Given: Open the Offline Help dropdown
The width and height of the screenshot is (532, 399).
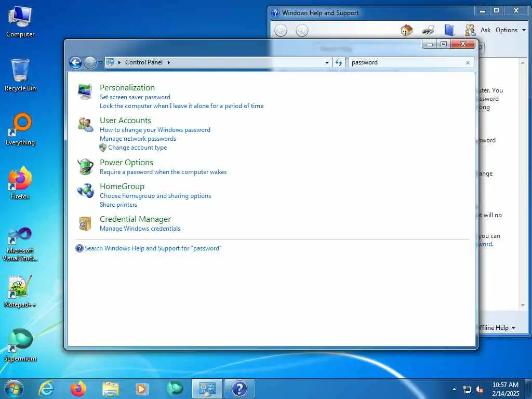Looking at the screenshot, I should pyautogui.click(x=497, y=328).
